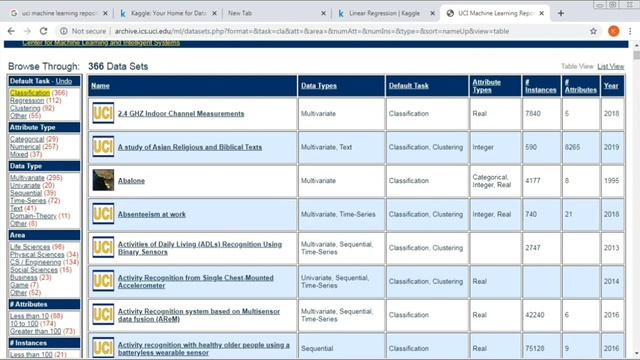The width and height of the screenshot is (640, 360).
Task: Filter attributes Greater than 100
Action: point(35,331)
